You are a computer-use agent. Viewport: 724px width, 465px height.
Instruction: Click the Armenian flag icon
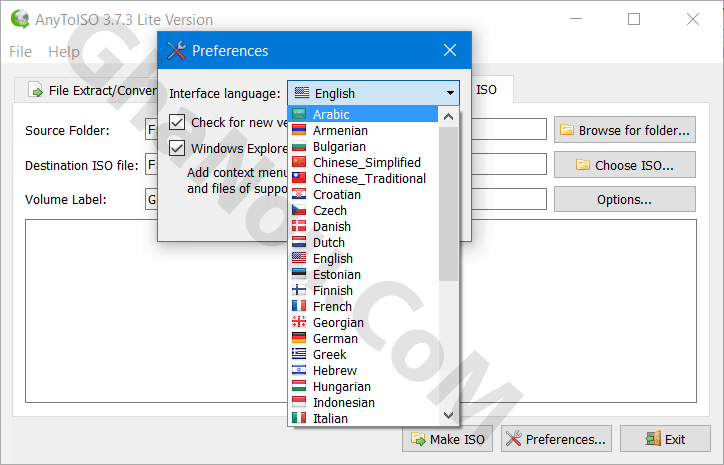[x=299, y=130]
